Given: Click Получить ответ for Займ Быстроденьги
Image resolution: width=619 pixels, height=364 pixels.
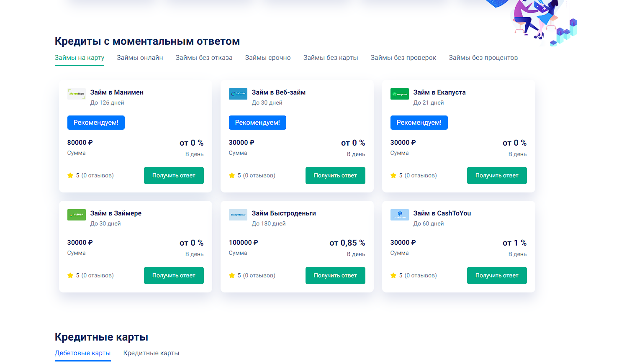Looking at the screenshot, I should [x=335, y=275].
